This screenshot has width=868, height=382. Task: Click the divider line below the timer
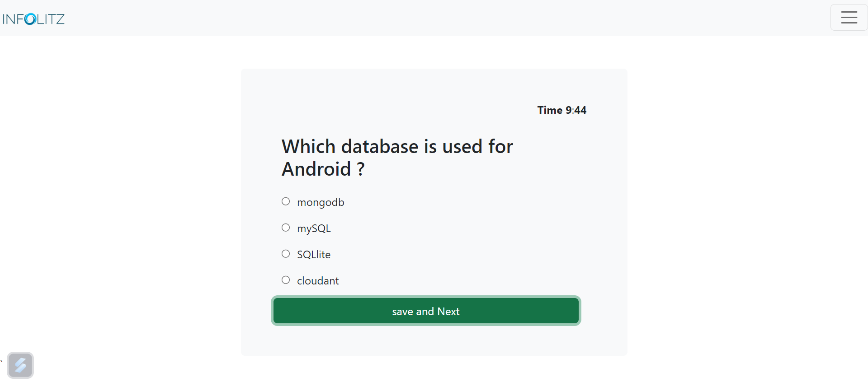(434, 123)
